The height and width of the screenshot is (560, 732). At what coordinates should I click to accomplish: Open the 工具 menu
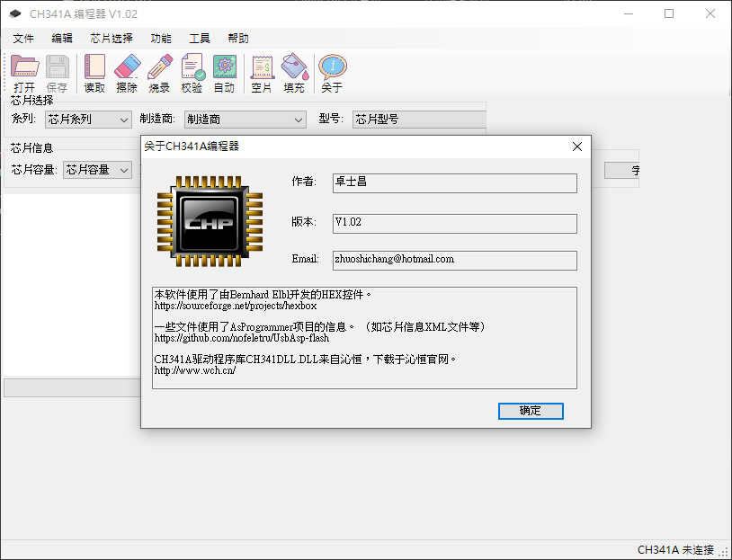pyautogui.click(x=200, y=39)
